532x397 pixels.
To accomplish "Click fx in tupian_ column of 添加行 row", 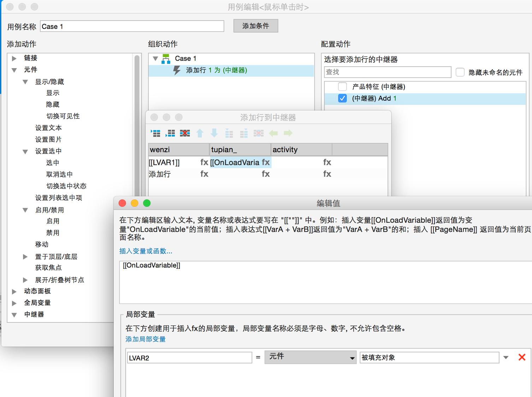I will tap(266, 174).
